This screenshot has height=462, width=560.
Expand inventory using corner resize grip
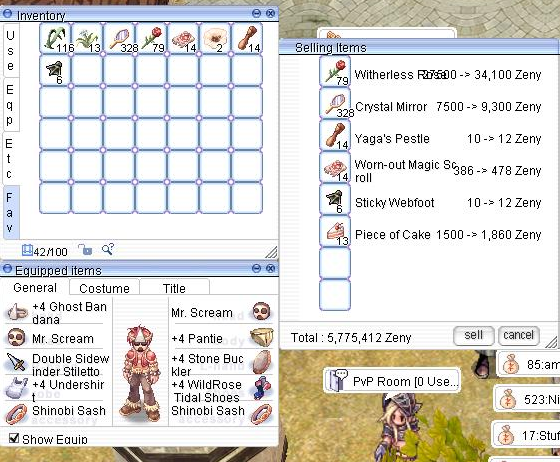pyautogui.click(x=271, y=252)
